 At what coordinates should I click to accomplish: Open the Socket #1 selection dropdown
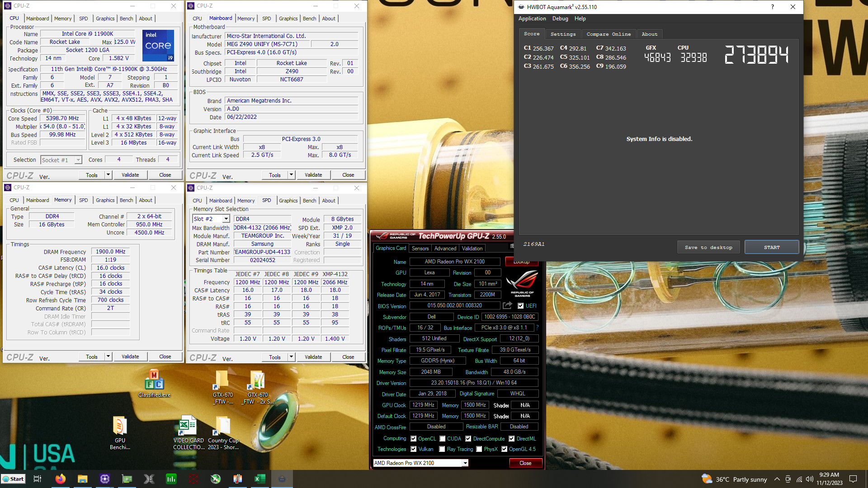click(78, 160)
